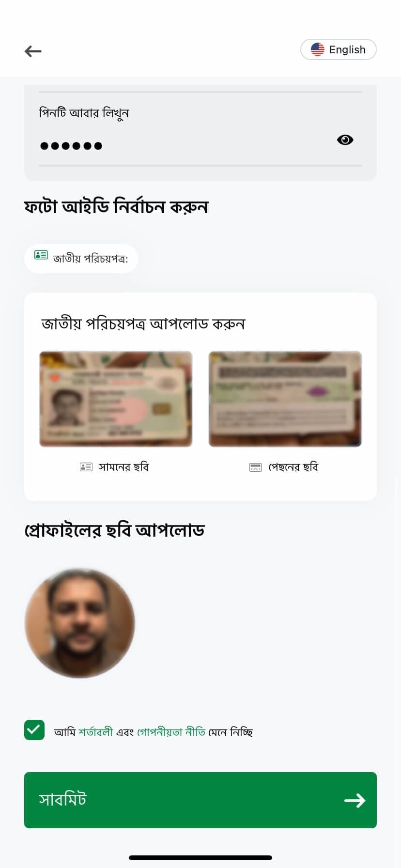This screenshot has height=868, width=401.
Task: Tap the back photo card icon
Action: tap(255, 467)
